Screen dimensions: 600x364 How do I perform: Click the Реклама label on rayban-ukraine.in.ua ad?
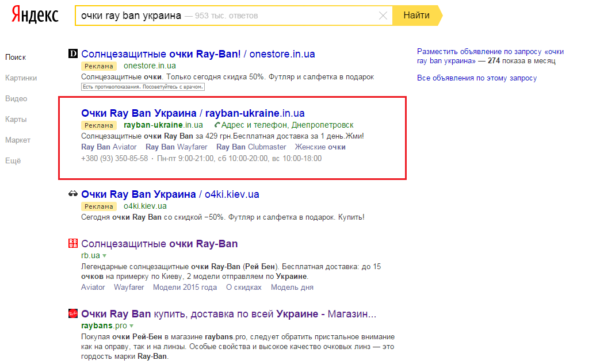pos(99,125)
